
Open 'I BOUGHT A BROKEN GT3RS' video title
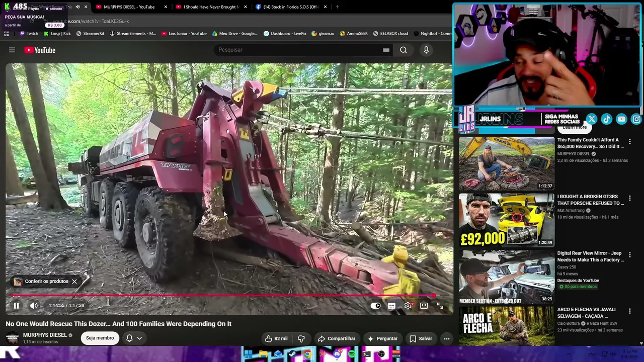click(590, 200)
